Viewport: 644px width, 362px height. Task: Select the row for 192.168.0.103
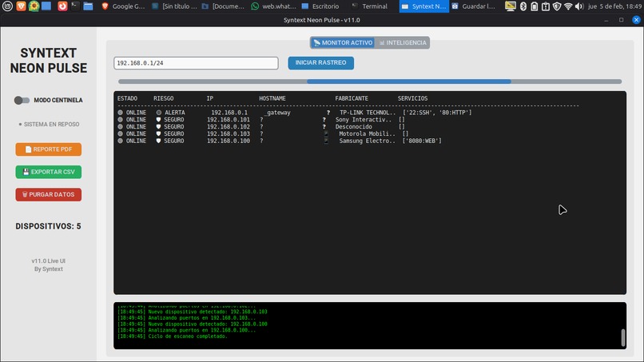tap(263, 133)
